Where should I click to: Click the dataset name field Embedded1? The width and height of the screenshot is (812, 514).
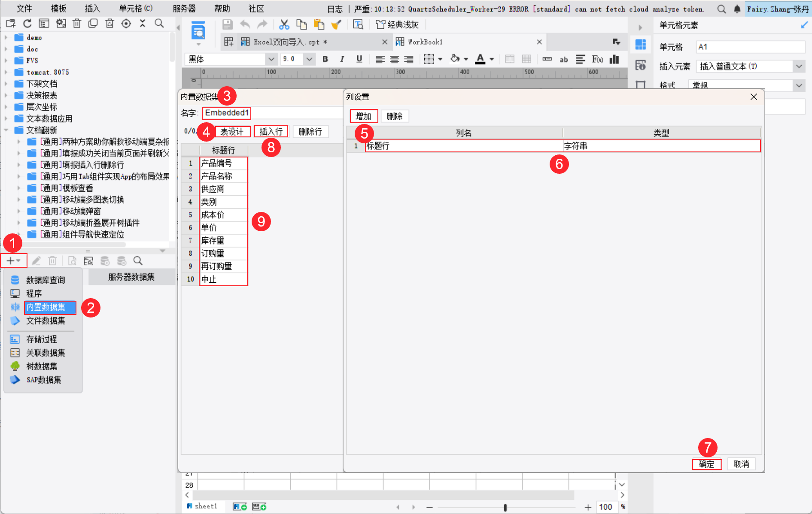(x=273, y=113)
